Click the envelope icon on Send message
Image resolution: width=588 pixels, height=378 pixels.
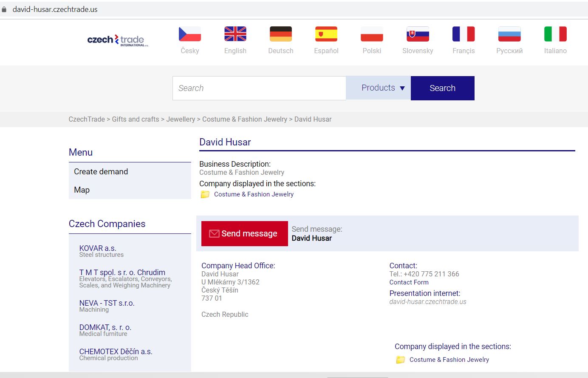(x=214, y=233)
